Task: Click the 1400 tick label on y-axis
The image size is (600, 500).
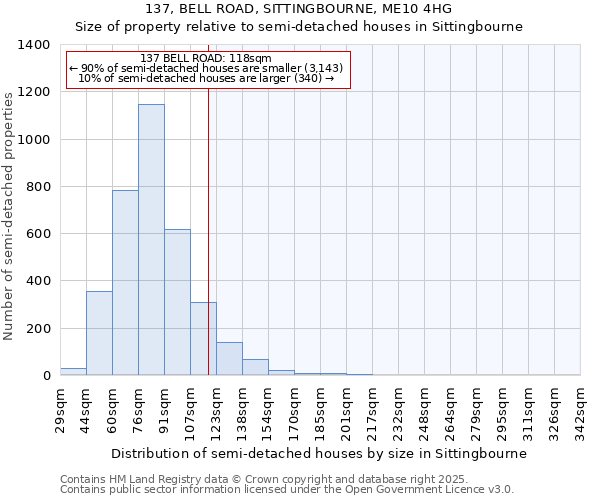Action: (33, 45)
